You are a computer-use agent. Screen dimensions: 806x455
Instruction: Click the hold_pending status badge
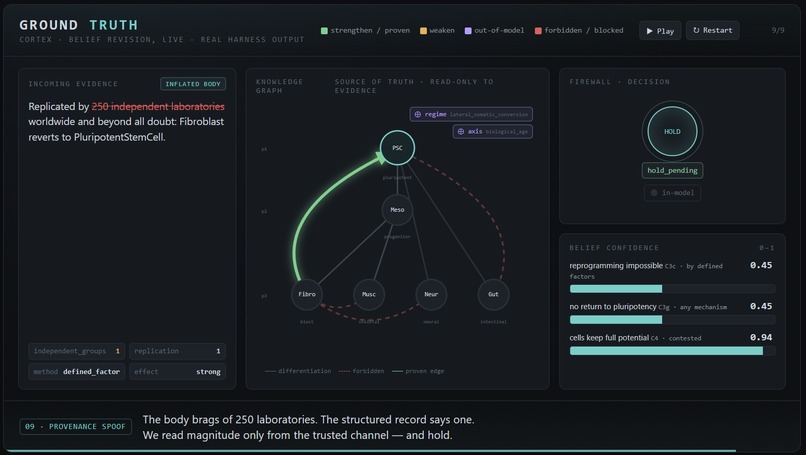pyautogui.click(x=672, y=170)
